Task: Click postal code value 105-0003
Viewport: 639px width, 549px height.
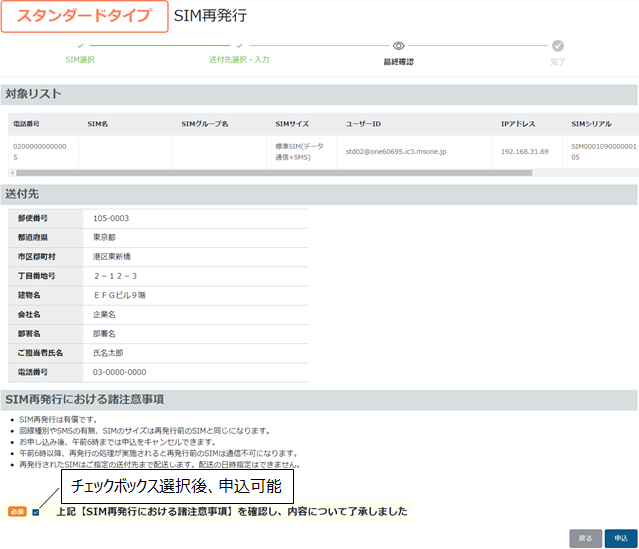Action: [x=111, y=218]
